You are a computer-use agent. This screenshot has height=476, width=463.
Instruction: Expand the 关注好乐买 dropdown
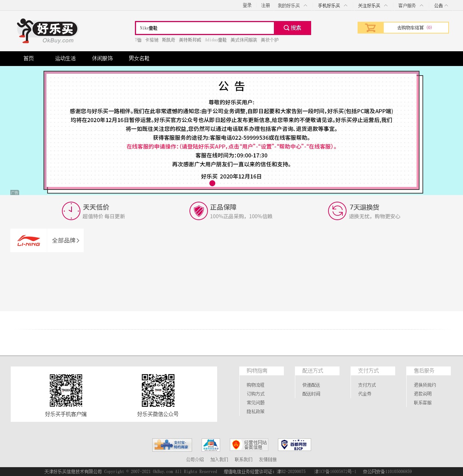tap(373, 6)
